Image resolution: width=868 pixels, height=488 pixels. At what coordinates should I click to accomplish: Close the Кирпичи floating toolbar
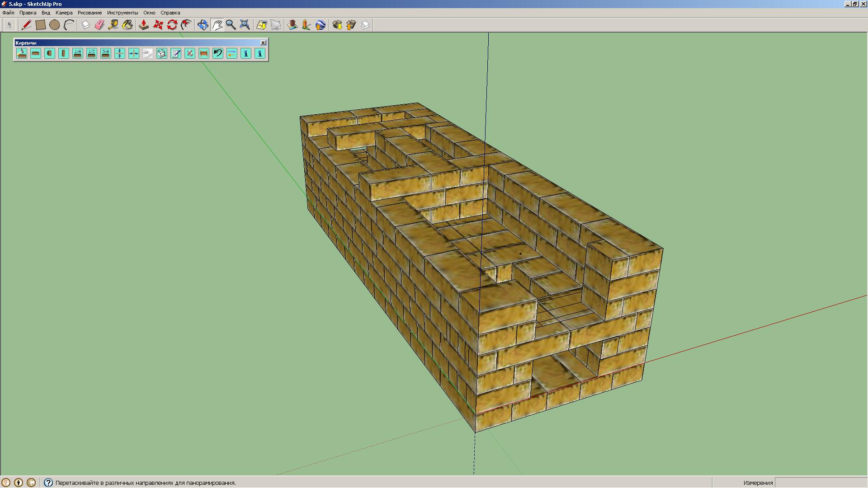tap(263, 42)
